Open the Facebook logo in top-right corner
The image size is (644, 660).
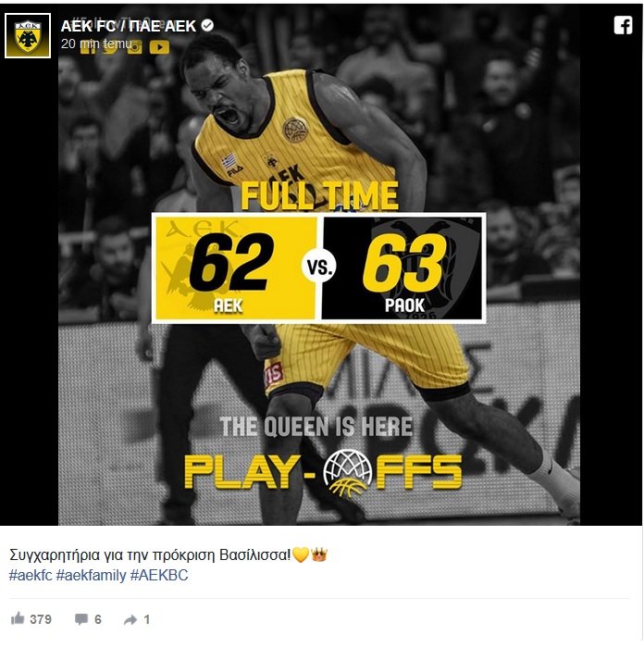(x=623, y=26)
